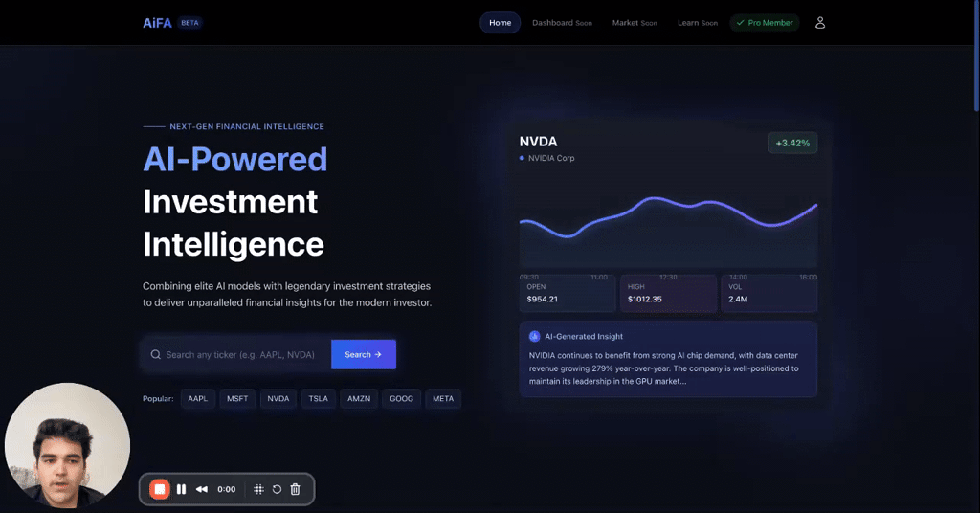
Task: Select the AMZN popular ticker
Action: [x=359, y=399]
